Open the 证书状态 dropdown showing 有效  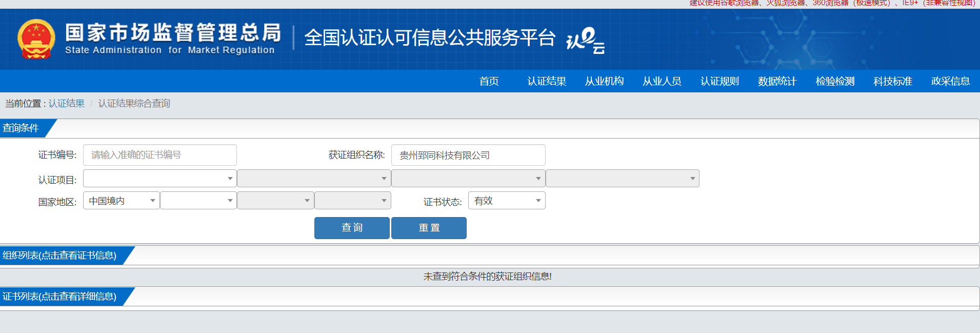click(507, 201)
